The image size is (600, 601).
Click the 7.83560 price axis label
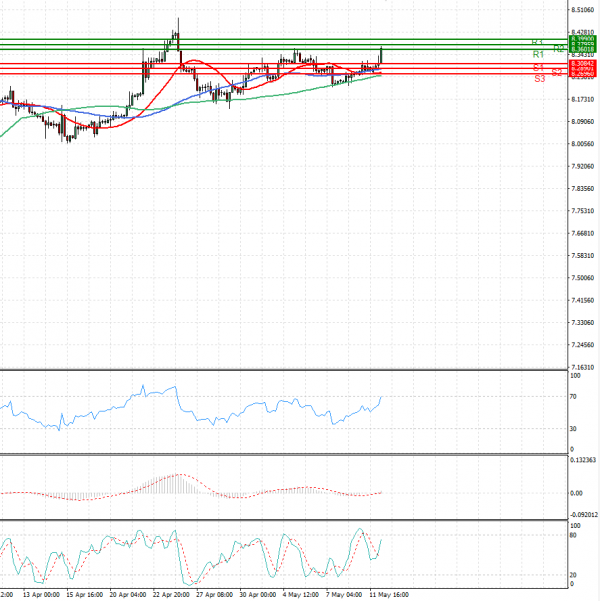pos(582,189)
